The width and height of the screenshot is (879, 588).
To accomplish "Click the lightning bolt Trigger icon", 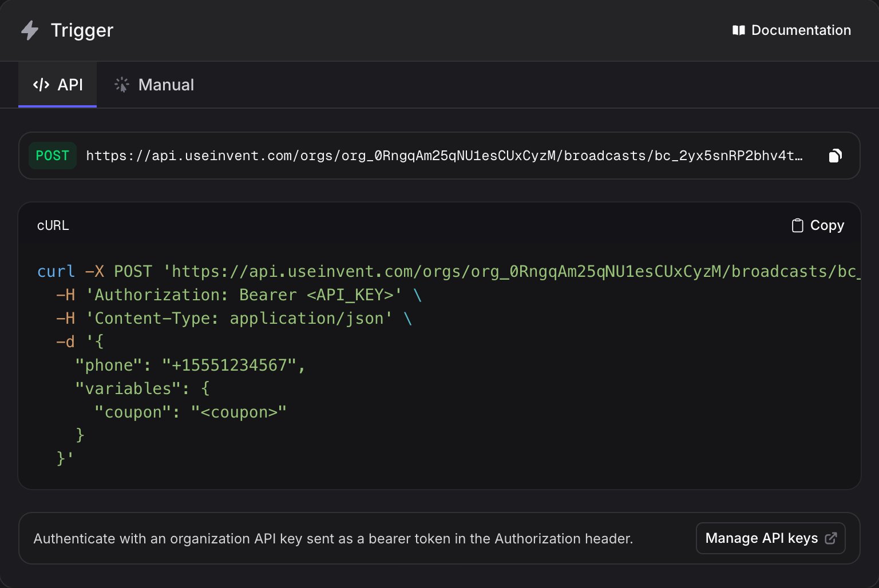I will coord(30,30).
